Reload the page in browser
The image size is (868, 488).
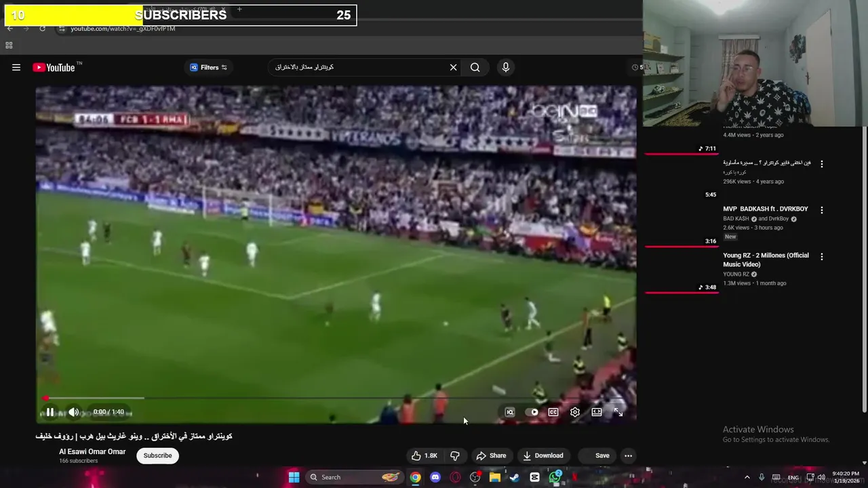pyautogui.click(x=42, y=28)
